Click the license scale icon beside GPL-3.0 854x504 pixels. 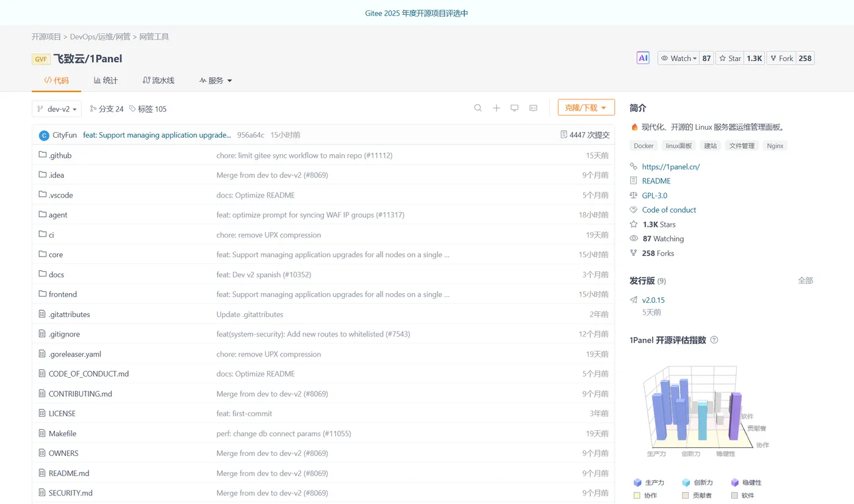pyautogui.click(x=634, y=196)
